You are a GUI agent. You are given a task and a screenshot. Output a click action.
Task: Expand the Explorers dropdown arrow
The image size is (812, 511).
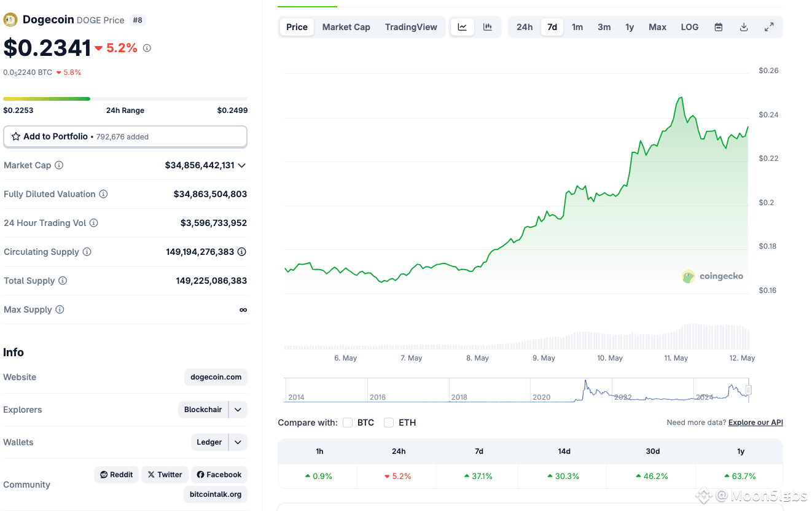238,410
